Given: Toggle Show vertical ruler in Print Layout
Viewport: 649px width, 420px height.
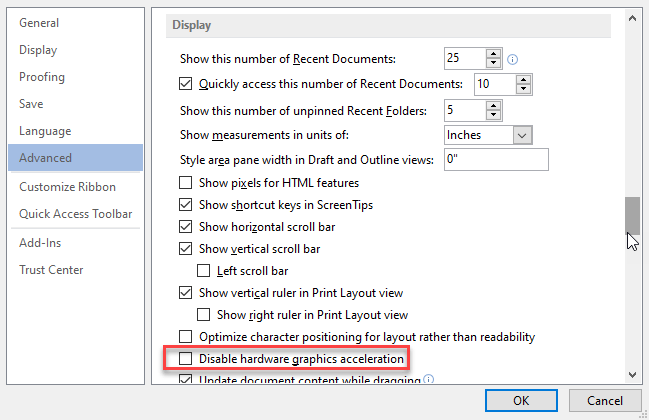Looking at the screenshot, I should [x=185, y=293].
